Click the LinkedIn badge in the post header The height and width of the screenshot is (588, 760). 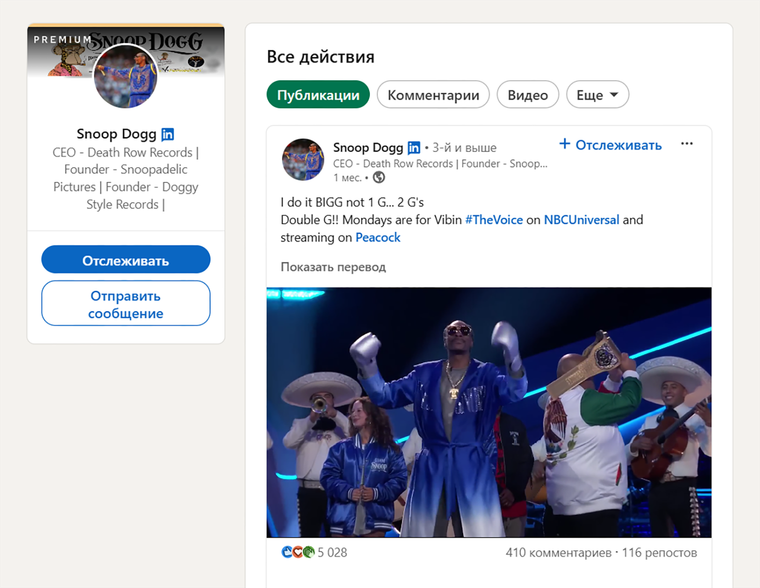(414, 147)
